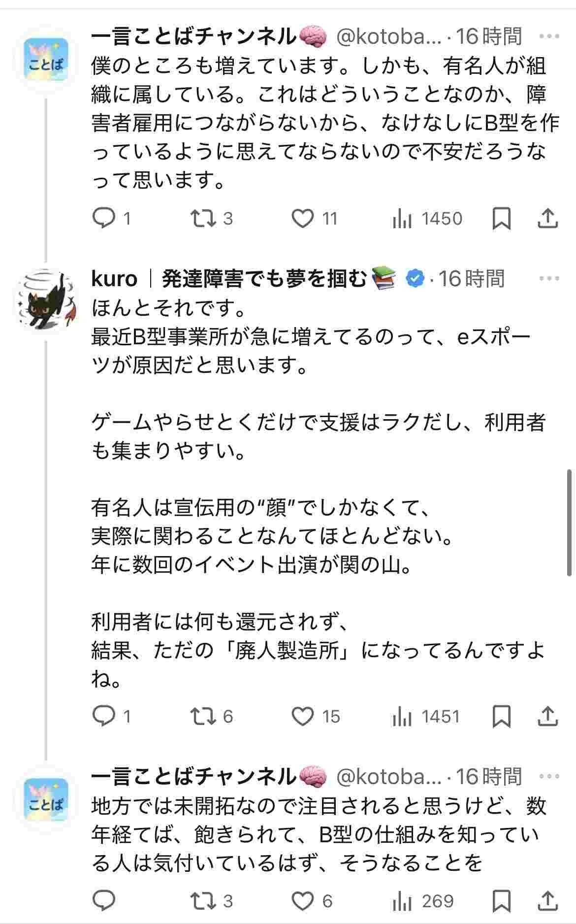Viewport: 576px width, 924px height.
Task: Open more options on kuro's tweet
Action: tap(549, 279)
